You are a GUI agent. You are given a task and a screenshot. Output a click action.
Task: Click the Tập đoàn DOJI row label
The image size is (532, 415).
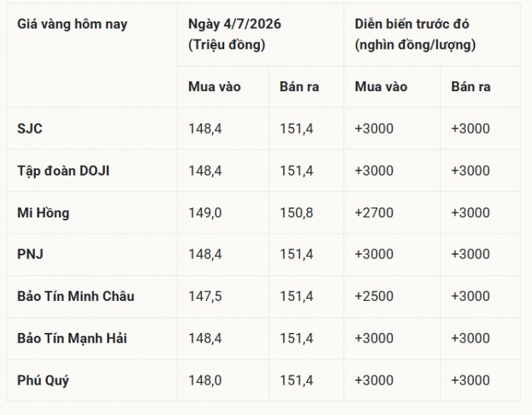point(63,171)
